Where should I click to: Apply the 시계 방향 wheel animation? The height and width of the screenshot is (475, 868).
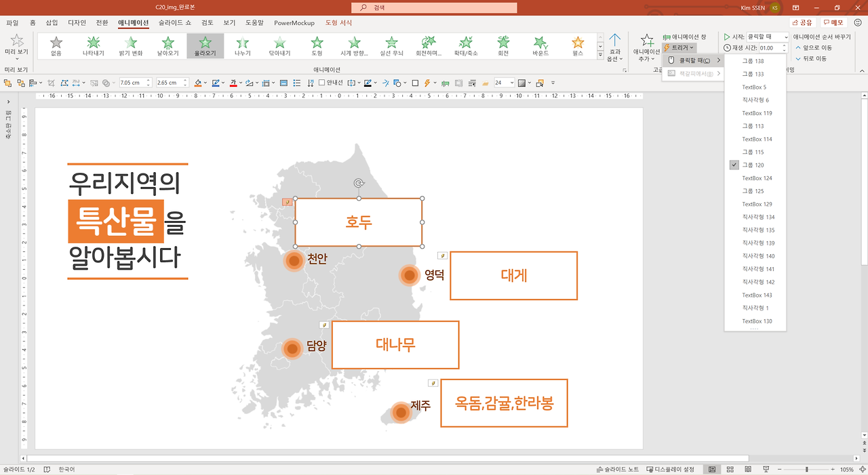(x=354, y=45)
